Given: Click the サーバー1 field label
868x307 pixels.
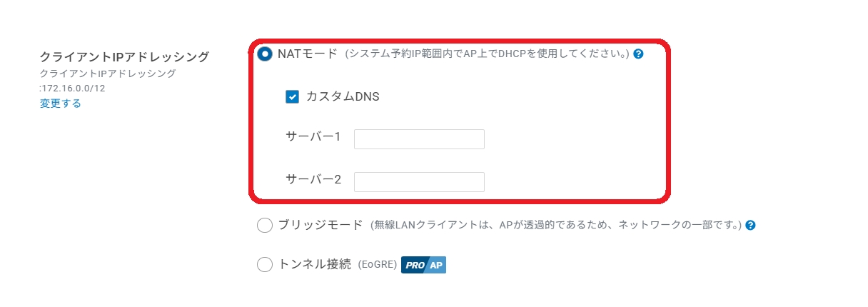Looking at the screenshot, I should (x=314, y=136).
